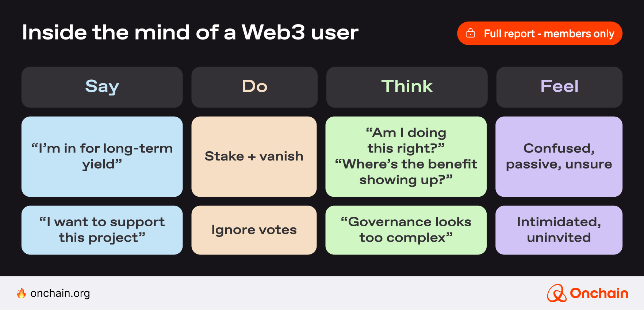Click the lock icon in the orange button

[x=471, y=33]
